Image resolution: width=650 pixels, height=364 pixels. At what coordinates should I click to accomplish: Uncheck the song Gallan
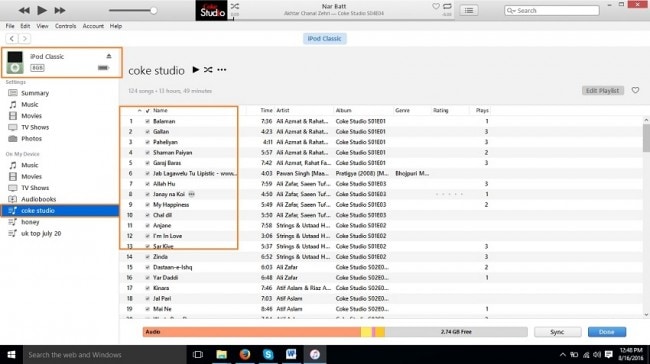pos(147,131)
